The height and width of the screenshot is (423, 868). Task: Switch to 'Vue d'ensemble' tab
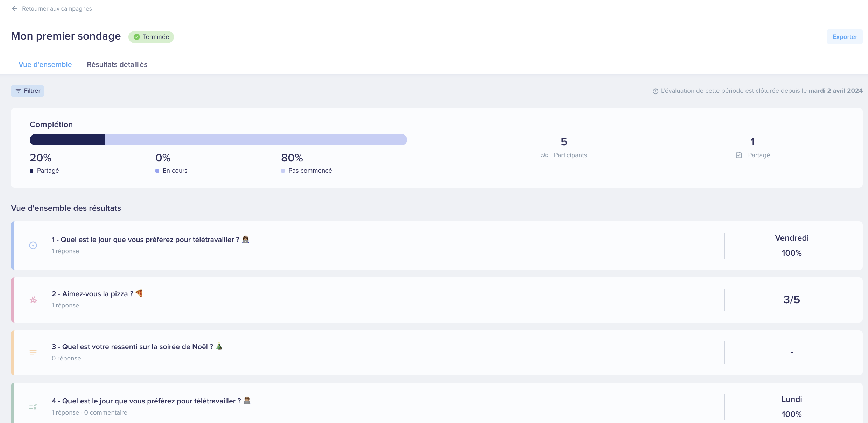tap(45, 64)
